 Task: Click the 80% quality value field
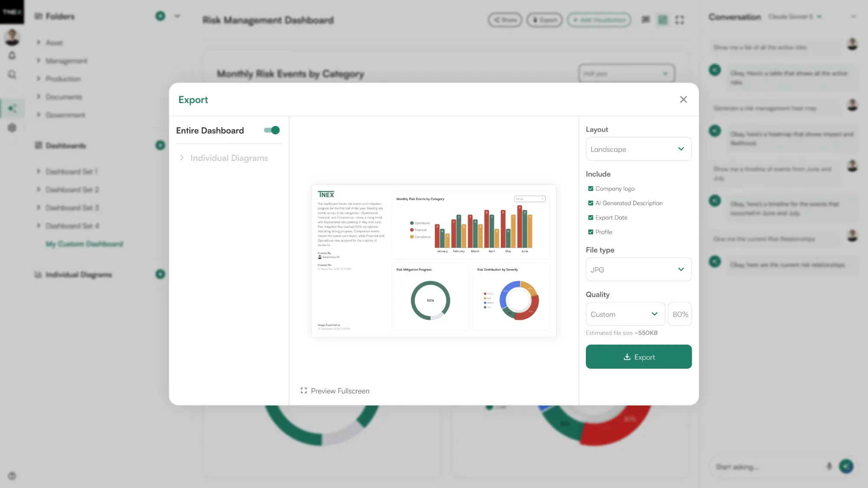680,314
